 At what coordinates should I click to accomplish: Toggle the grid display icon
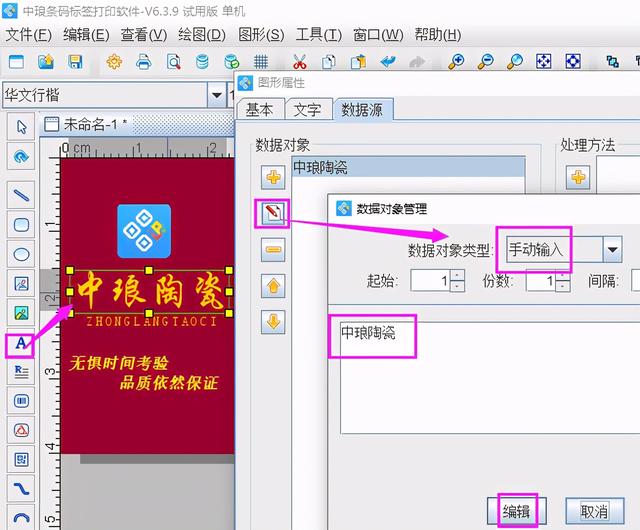click(x=261, y=62)
